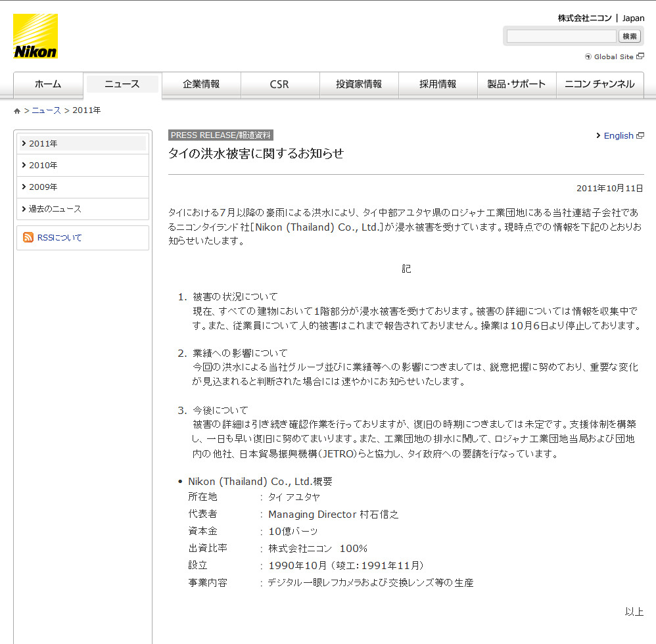
Task: Click the closing 以上 text
Action: tap(634, 611)
